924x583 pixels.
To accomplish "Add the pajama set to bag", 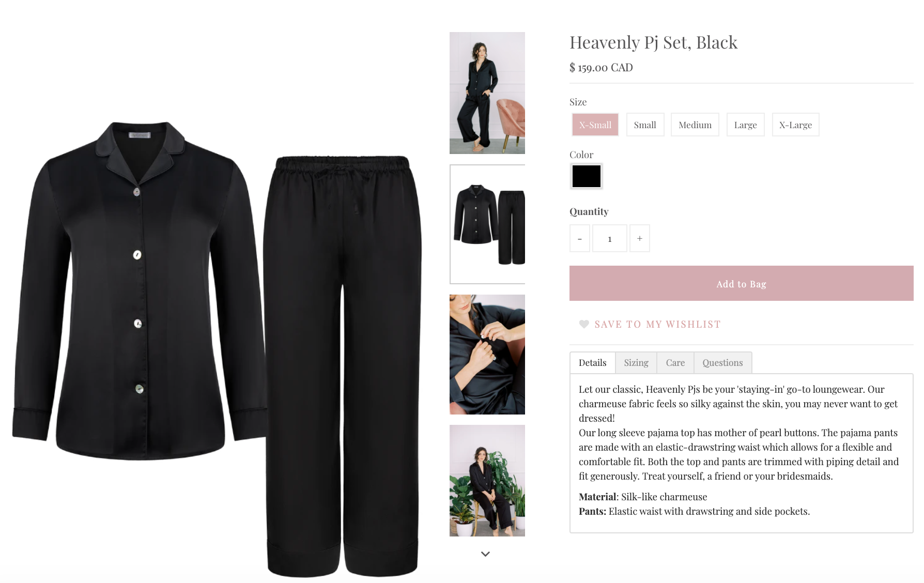I will 742,283.
